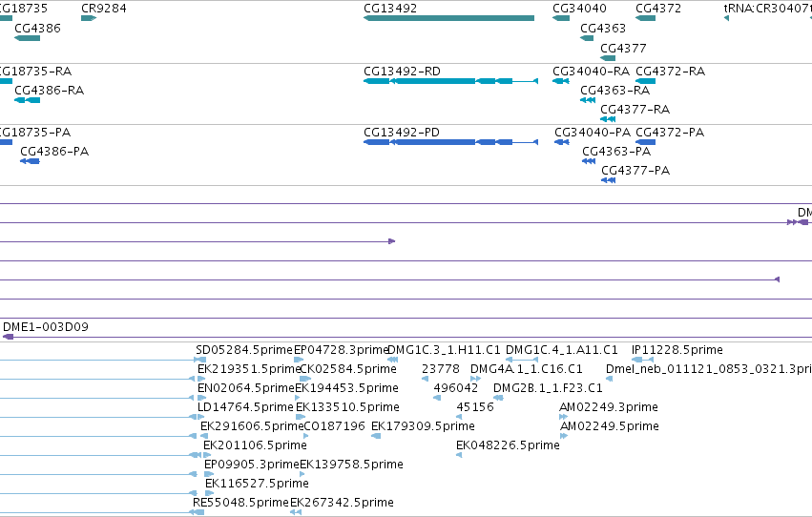Open the SD05284.5prime EST feature
The width and height of the screenshot is (812, 517).
[x=200, y=360]
